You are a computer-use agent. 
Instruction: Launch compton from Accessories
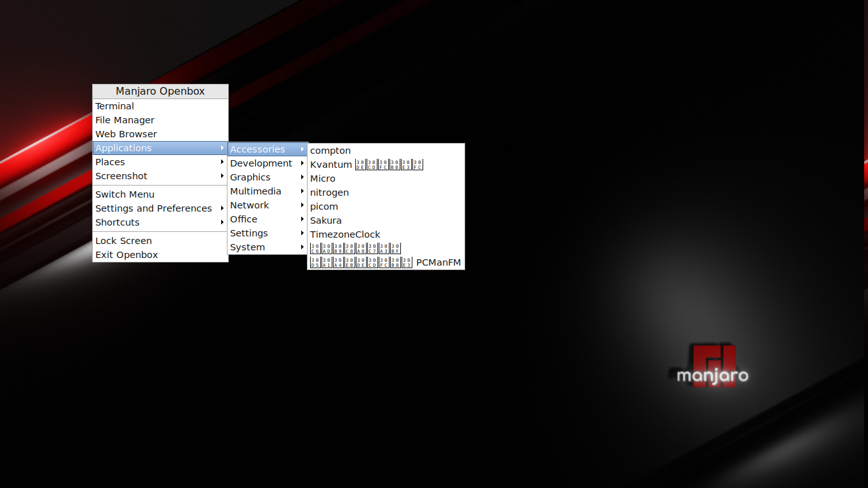click(386, 151)
